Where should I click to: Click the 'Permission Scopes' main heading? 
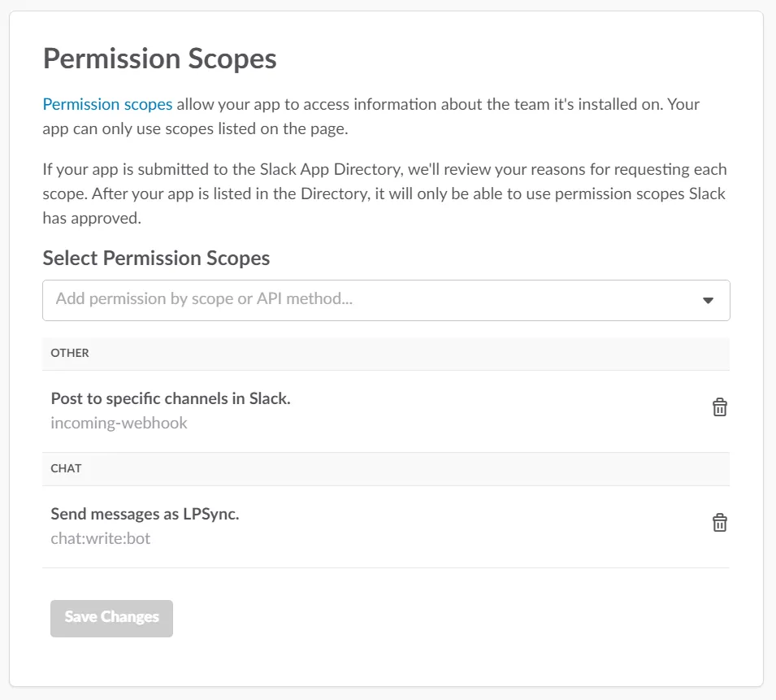(x=159, y=59)
